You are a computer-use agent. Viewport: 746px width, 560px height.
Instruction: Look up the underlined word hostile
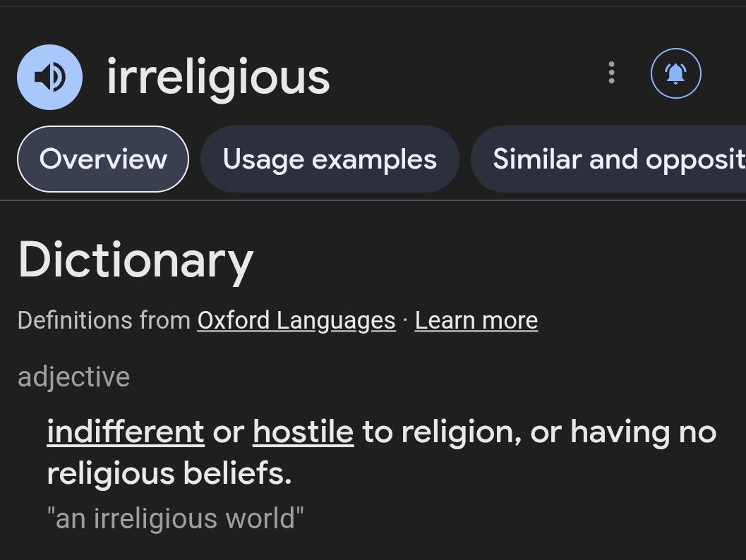coord(303,431)
